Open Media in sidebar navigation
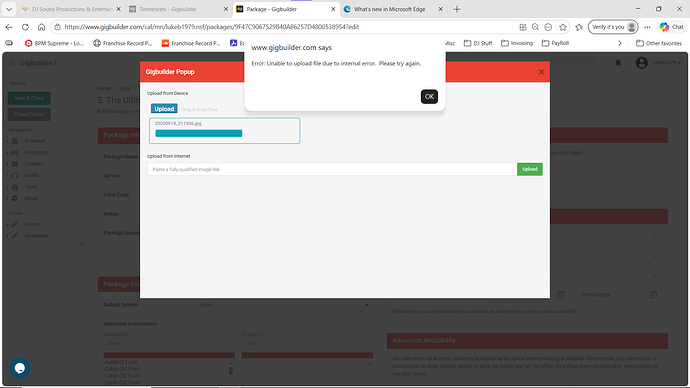Screen dimensions: 690x388 [31, 175]
